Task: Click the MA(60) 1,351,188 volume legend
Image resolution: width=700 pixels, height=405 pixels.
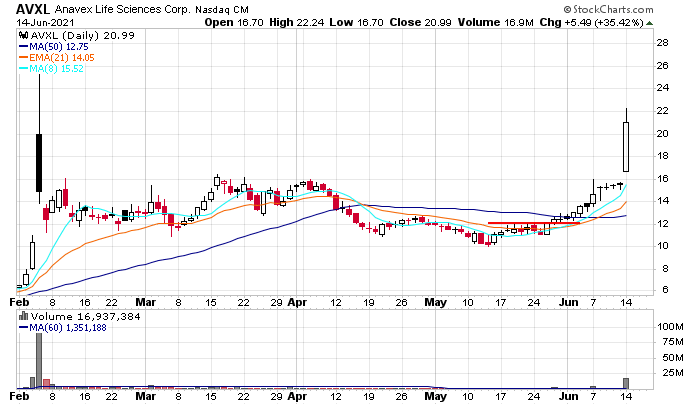Action: click(67, 328)
